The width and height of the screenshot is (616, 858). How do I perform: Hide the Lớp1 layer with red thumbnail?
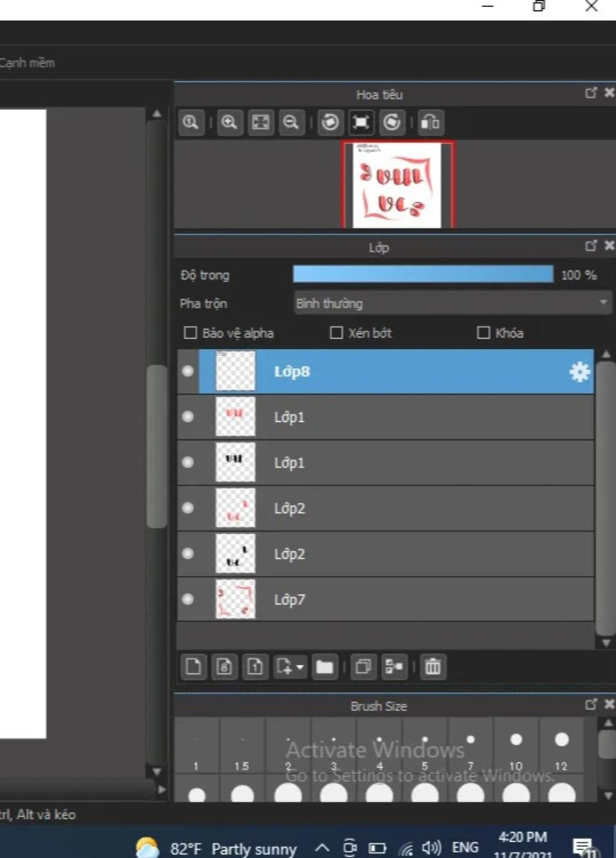click(188, 416)
